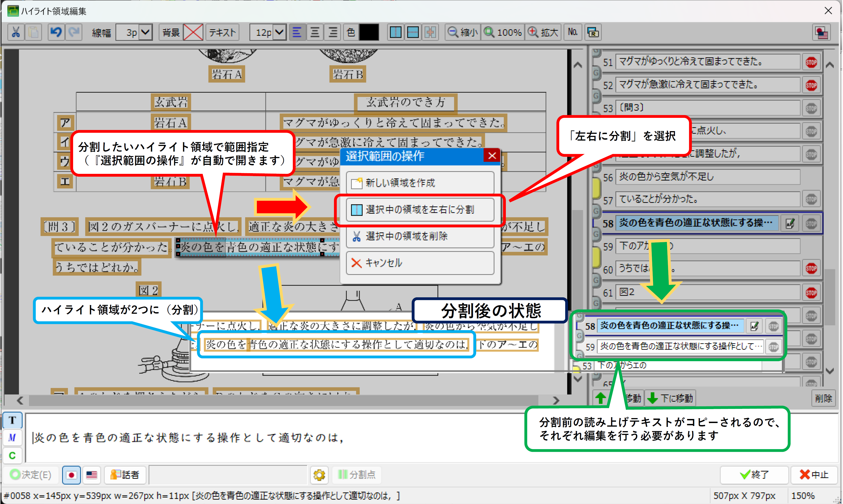Screen dimensions: 843x504
Task: Toggle the red STOP on row 51
Action: (811, 63)
